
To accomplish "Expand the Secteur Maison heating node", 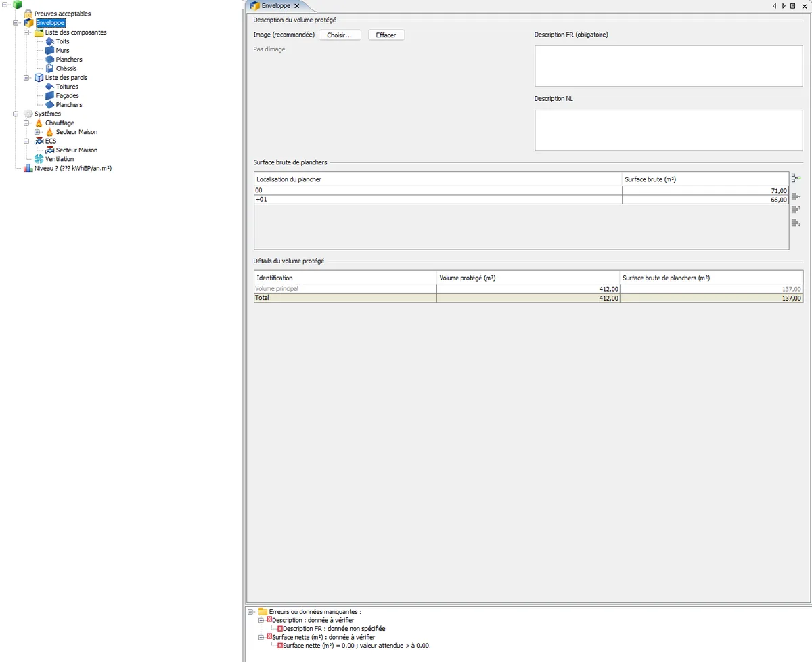I will [37, 132].
